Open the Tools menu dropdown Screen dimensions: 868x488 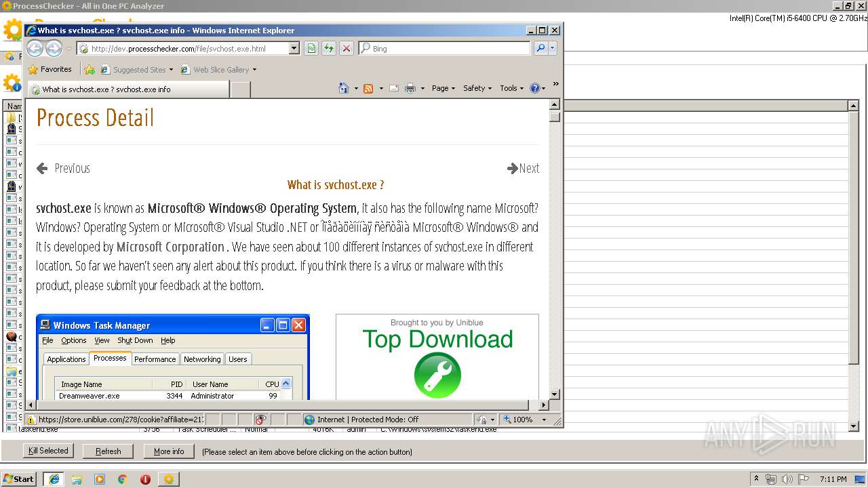[512, 88]
